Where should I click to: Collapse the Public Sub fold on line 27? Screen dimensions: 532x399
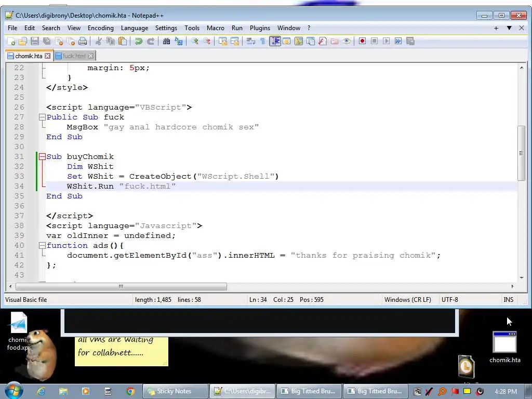coord(42,117)
